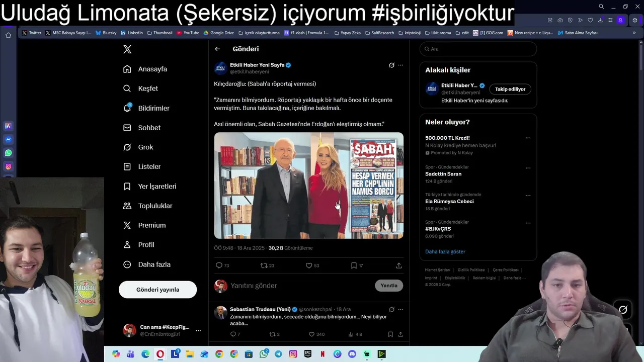The image size is (644, 362).
Task: Open the Thumbnail bookmark folder
Action: [159, 33]
